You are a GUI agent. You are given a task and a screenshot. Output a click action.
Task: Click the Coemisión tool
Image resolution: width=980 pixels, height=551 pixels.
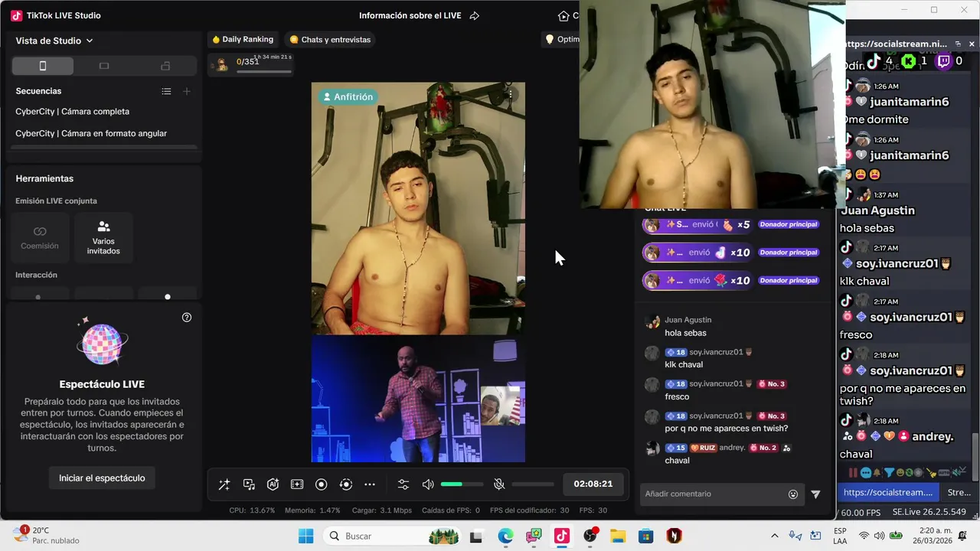coord(40,237)
